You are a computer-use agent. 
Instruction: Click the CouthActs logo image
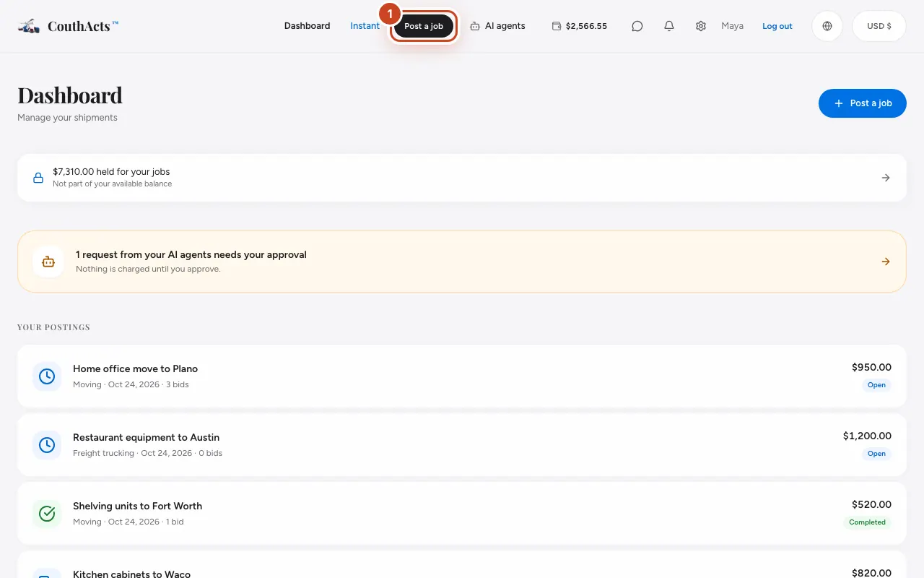[29, 26]
